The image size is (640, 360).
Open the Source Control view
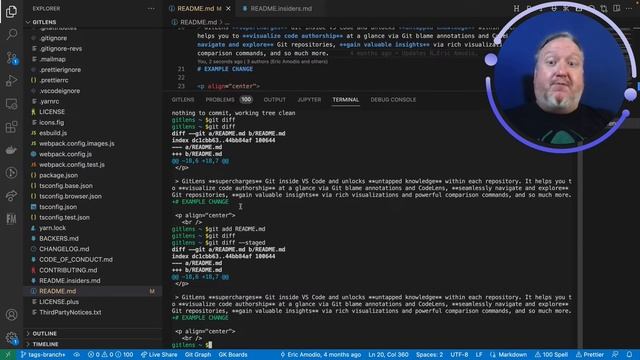11,58
